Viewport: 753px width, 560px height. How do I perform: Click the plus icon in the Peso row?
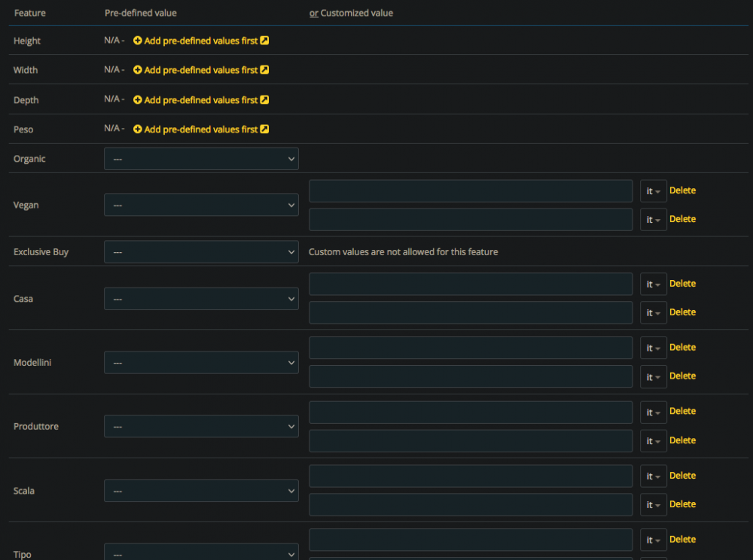coord(138,129)
